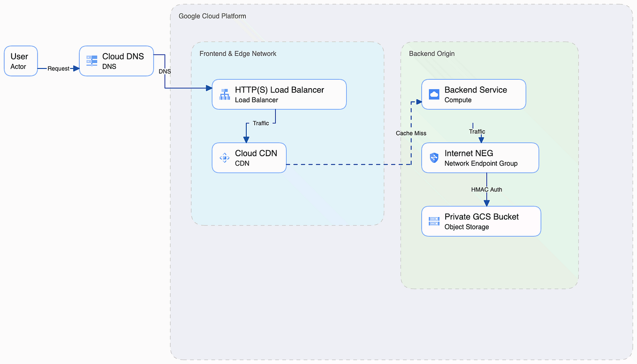Click the Cache Miss connection label

click(x=411, y=133)
